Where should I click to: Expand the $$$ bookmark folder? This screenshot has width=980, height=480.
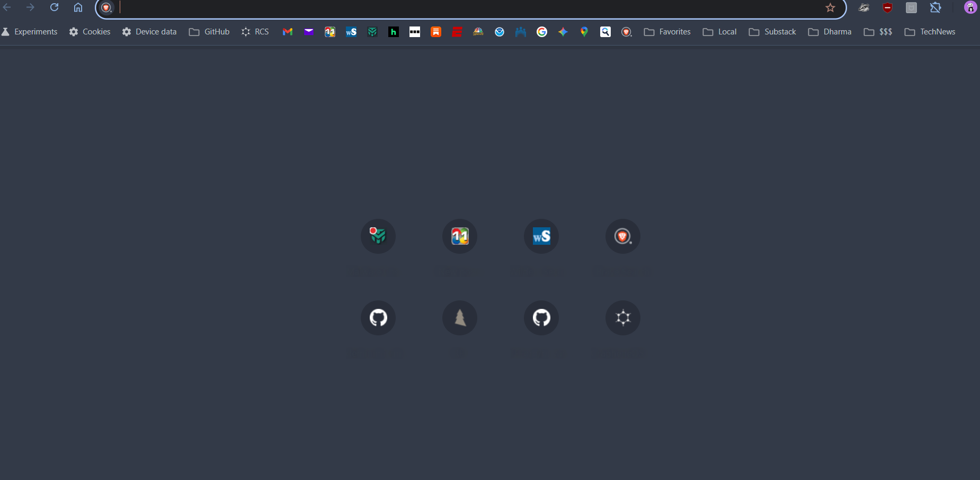click(x=878, y=32)
